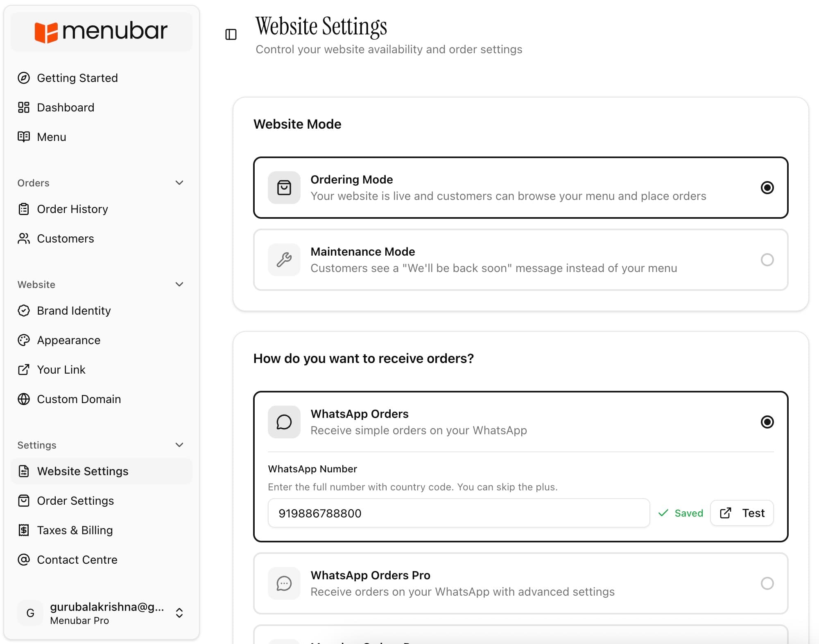This screenshot has width=819, height=644.
Task: Collapse the Orders section chevron
Action: click(x=179, y=183)
